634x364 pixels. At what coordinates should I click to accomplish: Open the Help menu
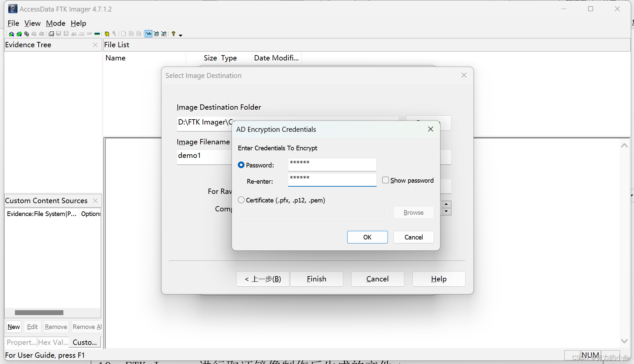point(78,23)
